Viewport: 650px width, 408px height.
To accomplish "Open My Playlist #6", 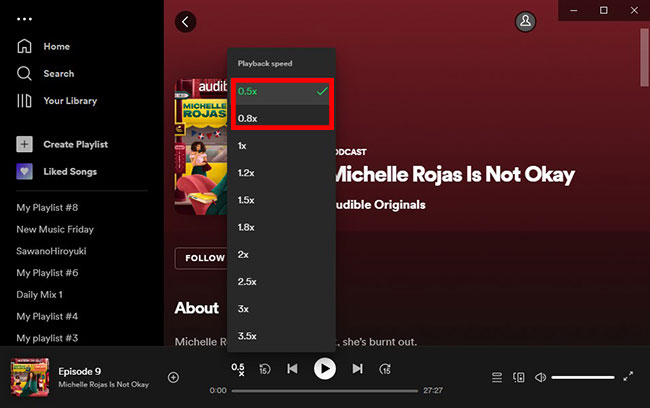I will coord(47,273).
